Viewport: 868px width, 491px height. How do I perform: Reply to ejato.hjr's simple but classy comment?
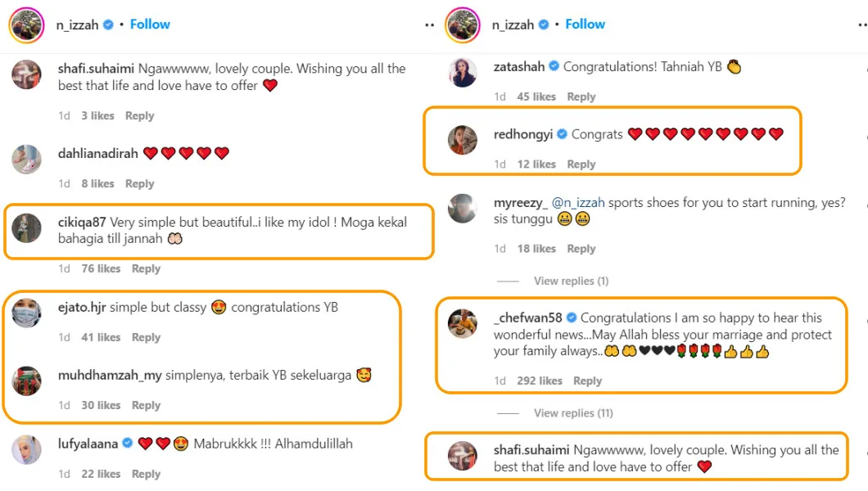(146, 337)
